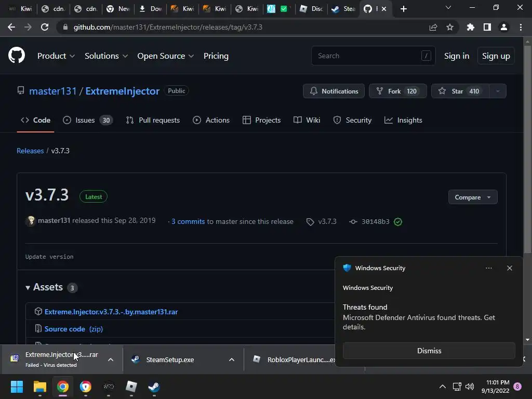Open the Pricing page

click(x=216, y=56)
